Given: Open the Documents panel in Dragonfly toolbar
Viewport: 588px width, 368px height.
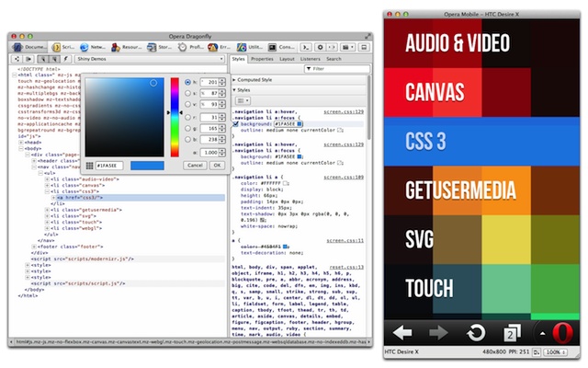Looking at the screenshot, I should 28,47.
